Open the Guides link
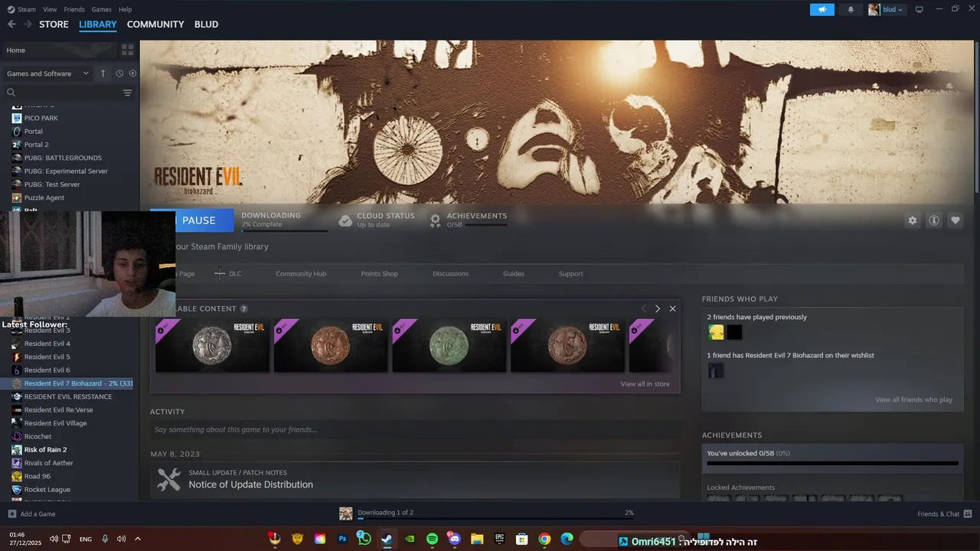 tap(514, 273)
